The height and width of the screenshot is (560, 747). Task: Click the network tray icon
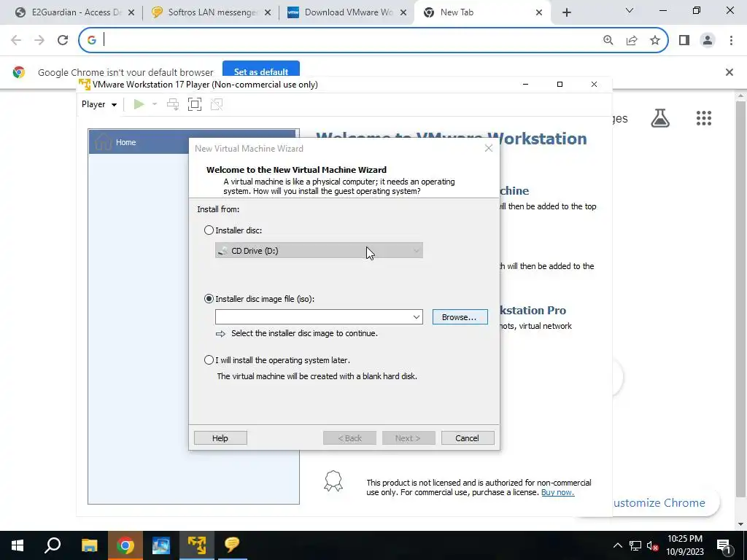(635, 545)
